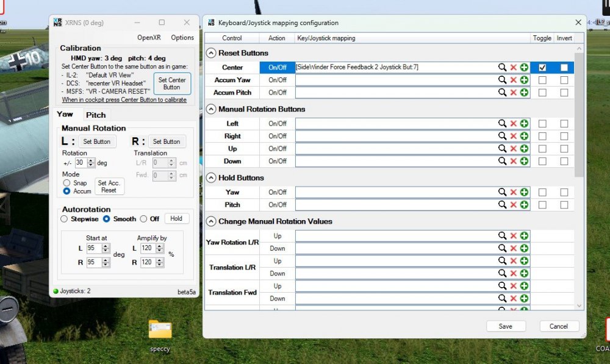
Task: Click green plus icon in Hold Yaw row
Action: tap(524, 192)
